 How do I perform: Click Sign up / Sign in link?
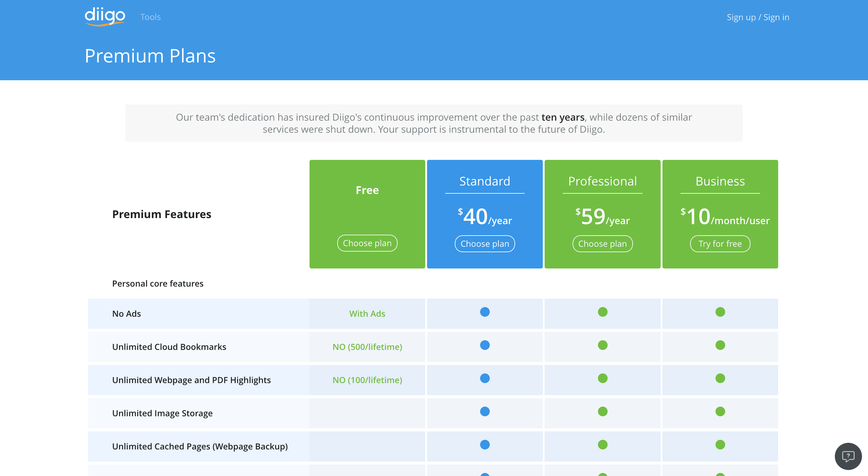758,17
